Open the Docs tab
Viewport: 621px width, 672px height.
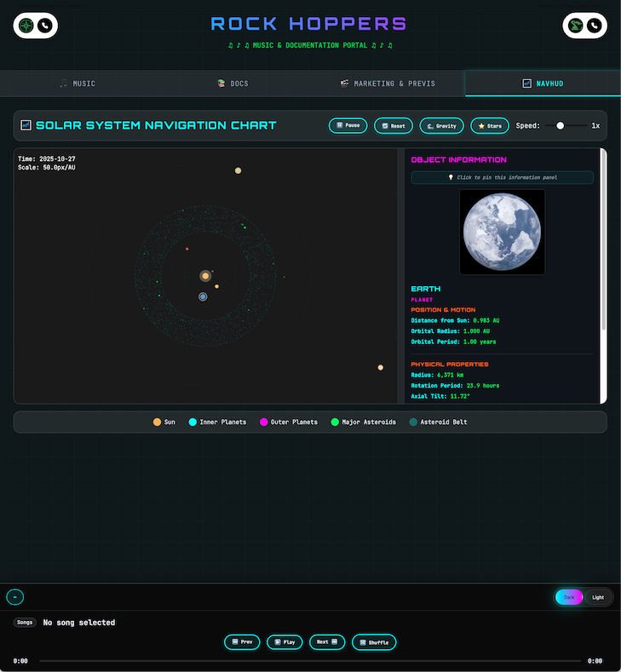[233, 83]
